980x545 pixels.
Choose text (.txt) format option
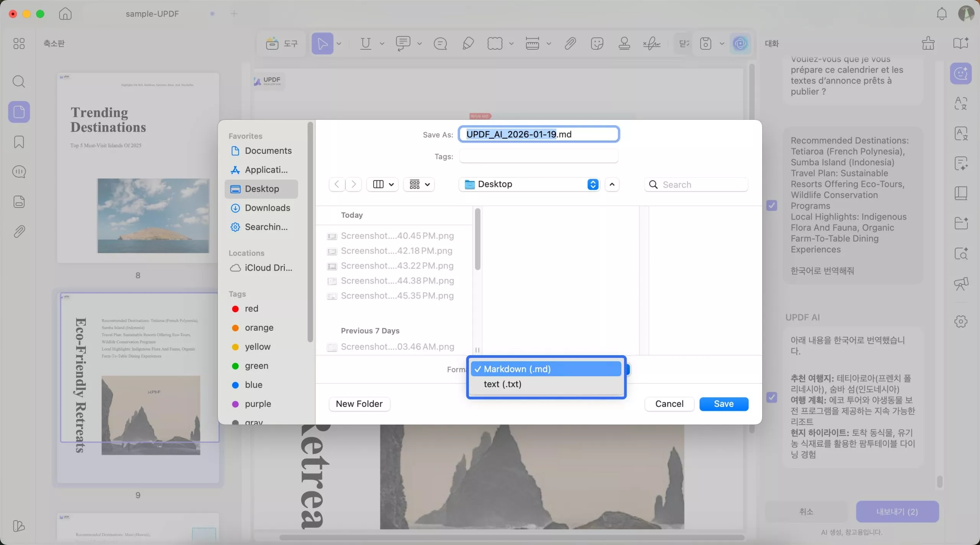[x=502, y=384]
